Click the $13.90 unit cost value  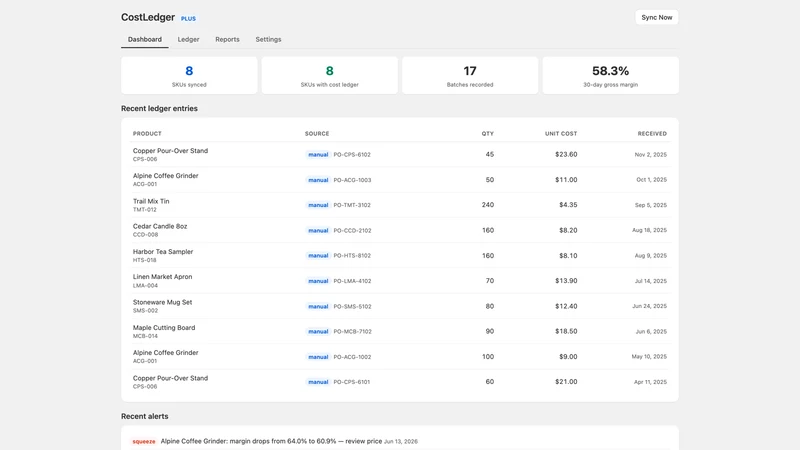[x=566, y=281]
